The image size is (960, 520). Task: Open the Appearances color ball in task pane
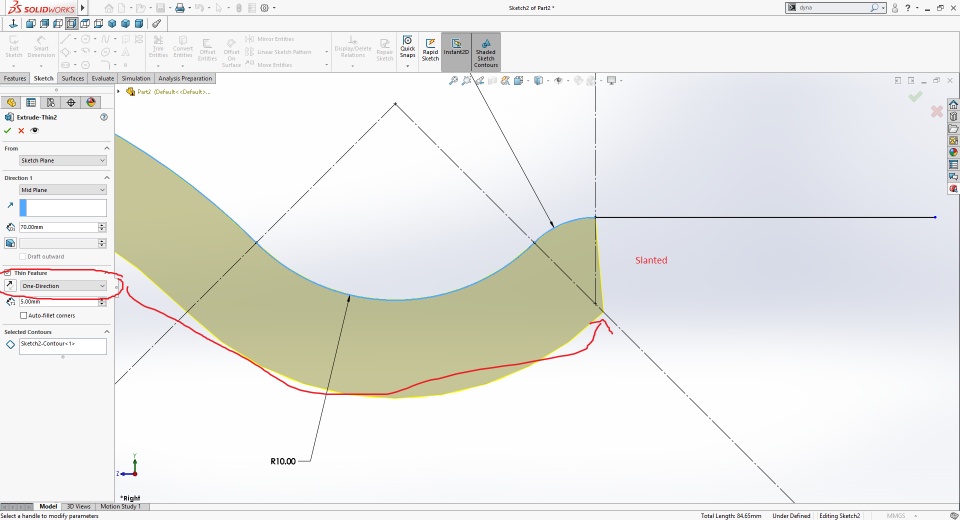[x=953, y=153]
